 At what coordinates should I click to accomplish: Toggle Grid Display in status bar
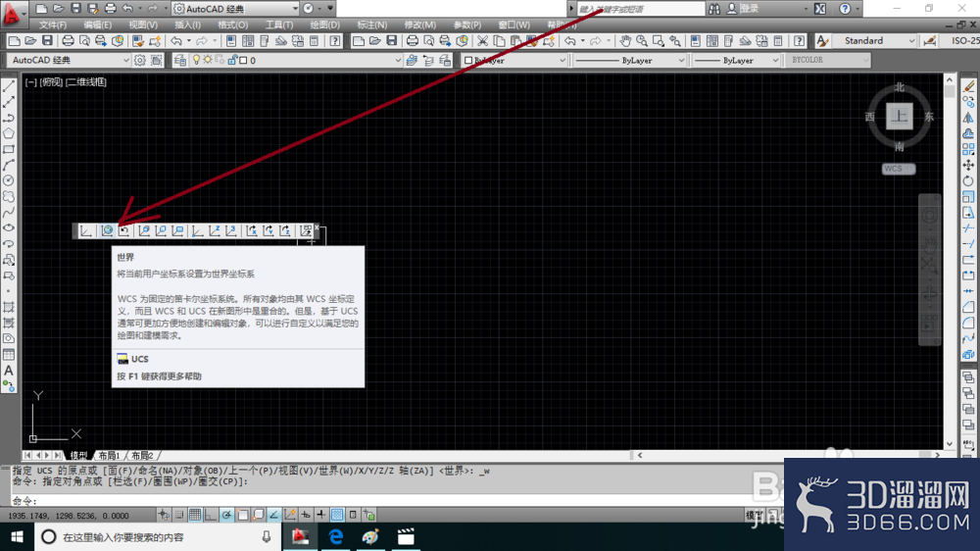(195, 515)
